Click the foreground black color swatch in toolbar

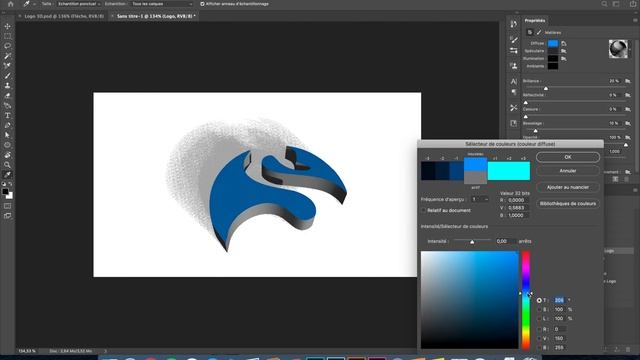coord(5,191)
